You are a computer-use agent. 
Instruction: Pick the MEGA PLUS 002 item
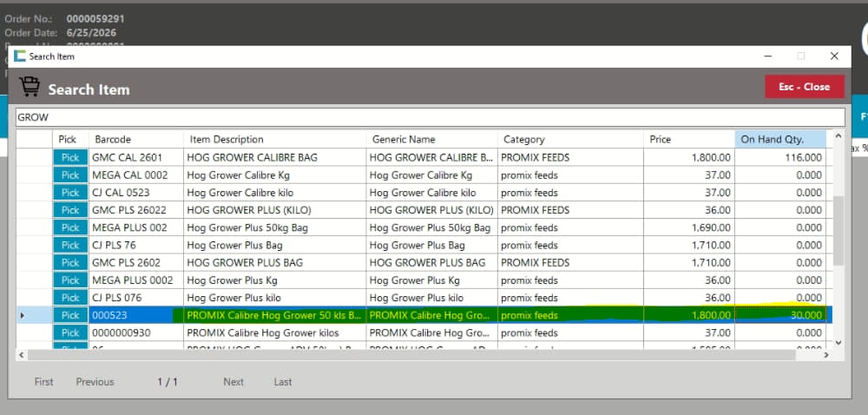[70, 228]
